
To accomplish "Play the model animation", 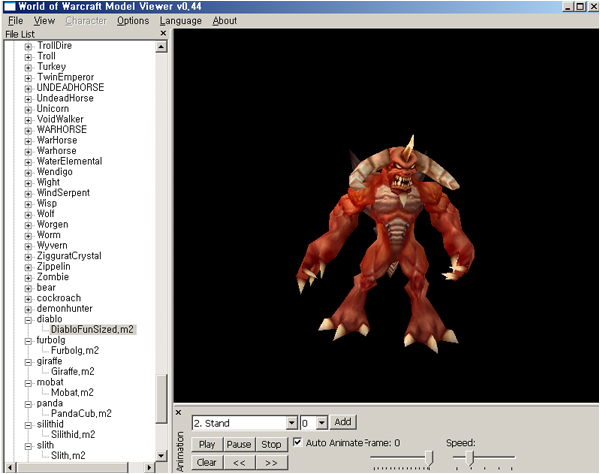I will click(x=207, y=444).
